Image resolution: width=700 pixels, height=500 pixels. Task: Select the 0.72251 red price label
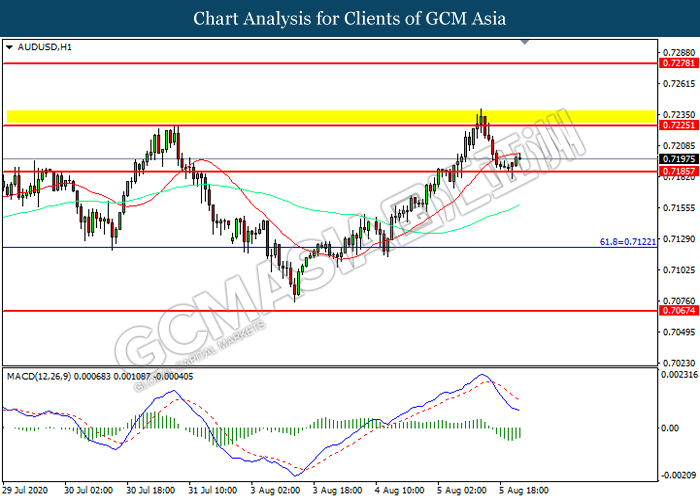679,125
